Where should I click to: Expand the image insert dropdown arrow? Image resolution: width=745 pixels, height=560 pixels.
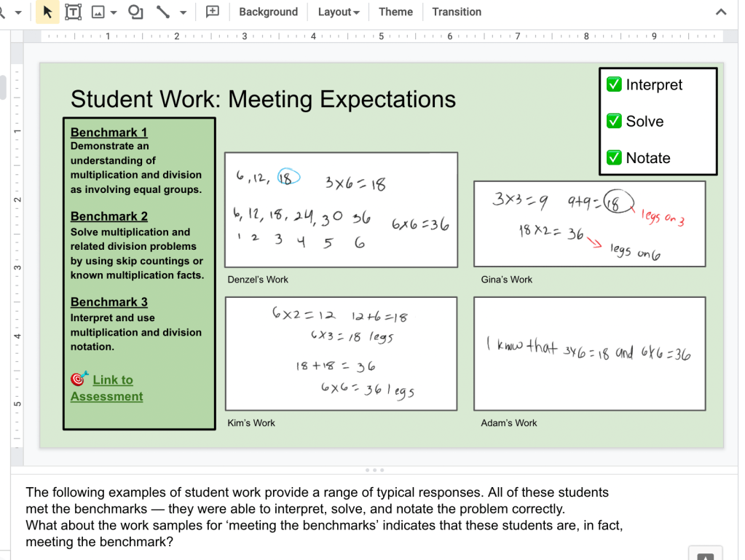pyautogui.click(x=114, y=12)
